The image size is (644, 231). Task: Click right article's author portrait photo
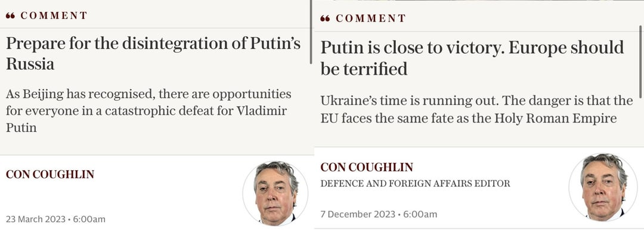603,187
